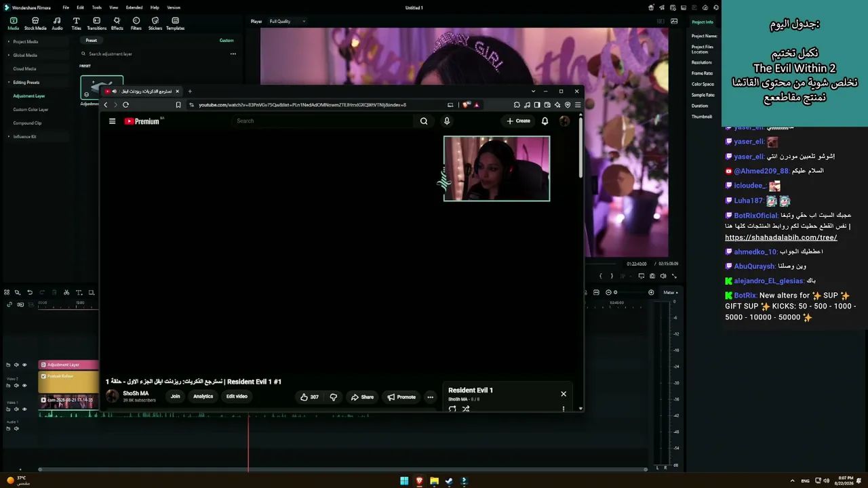Image resolution: width=868 pixels, height=488 pixels.
Task: Expand Influence Kit in the sidebar
Action: pos(9,137)
